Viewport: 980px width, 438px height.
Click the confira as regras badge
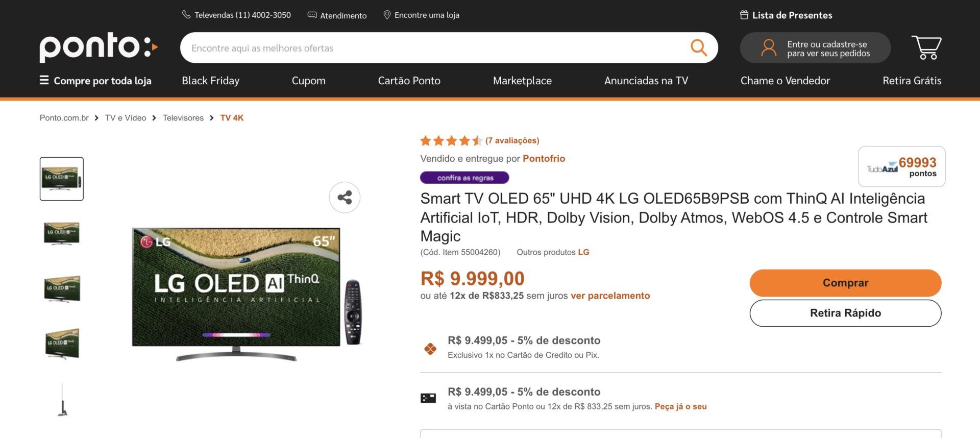coord(464,178)
